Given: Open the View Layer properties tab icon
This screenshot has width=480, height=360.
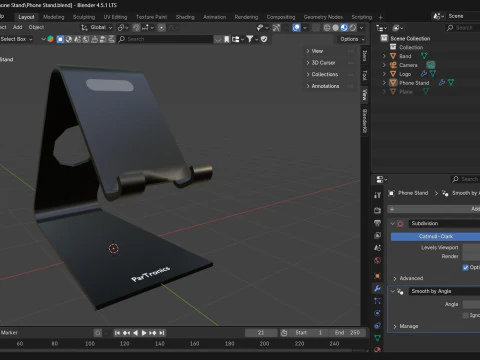Looking at the screenshot, I should coord(377,235).
